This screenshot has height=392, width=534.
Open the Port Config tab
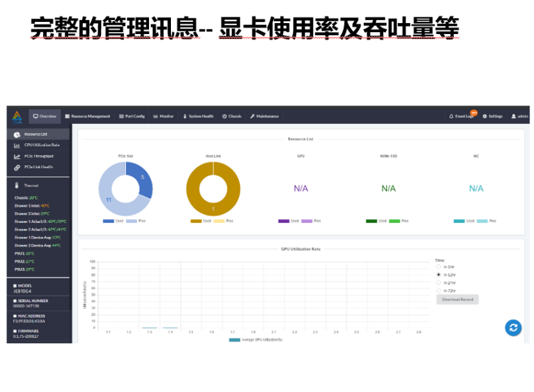click(132, 116)
